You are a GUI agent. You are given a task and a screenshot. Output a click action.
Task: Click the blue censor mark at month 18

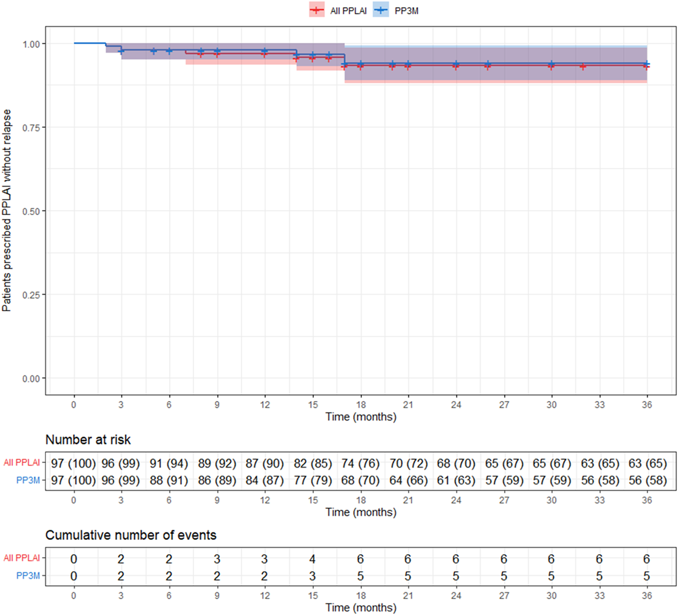pyautogui.click(x=360, y=64)
